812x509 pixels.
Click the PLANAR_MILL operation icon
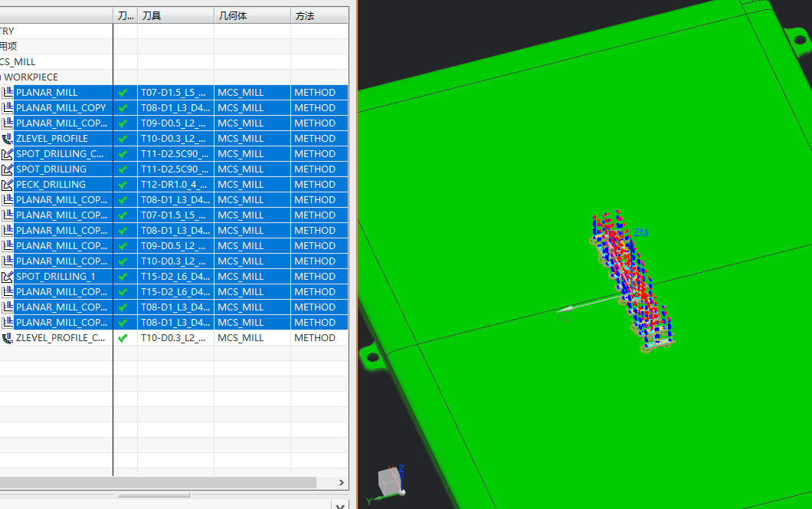[x=7, y=93]
